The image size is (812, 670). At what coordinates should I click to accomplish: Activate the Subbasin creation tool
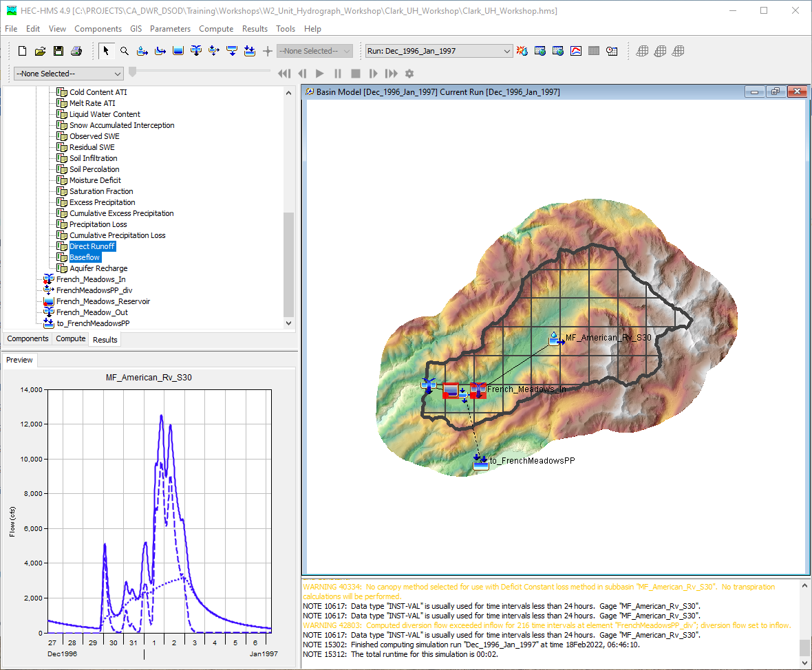point(142,50)
